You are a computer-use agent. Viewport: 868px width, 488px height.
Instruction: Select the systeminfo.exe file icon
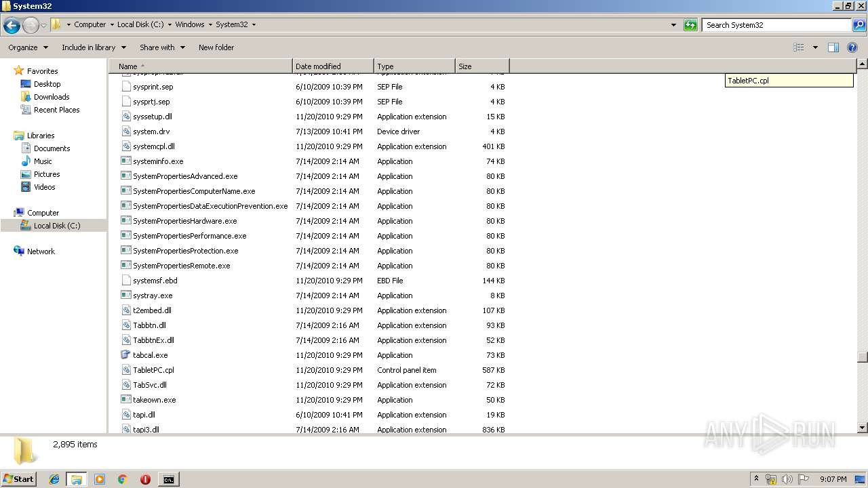[126, 161]
